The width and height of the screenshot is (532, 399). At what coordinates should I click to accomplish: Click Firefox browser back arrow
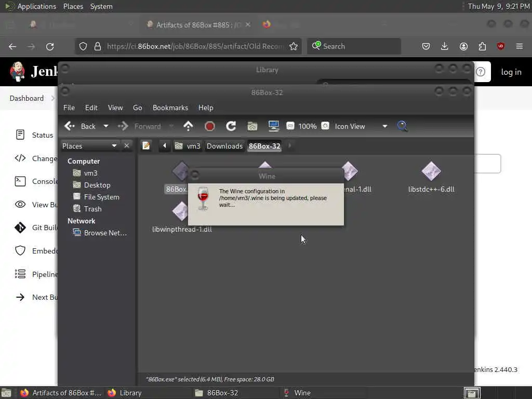pos(12,46)
